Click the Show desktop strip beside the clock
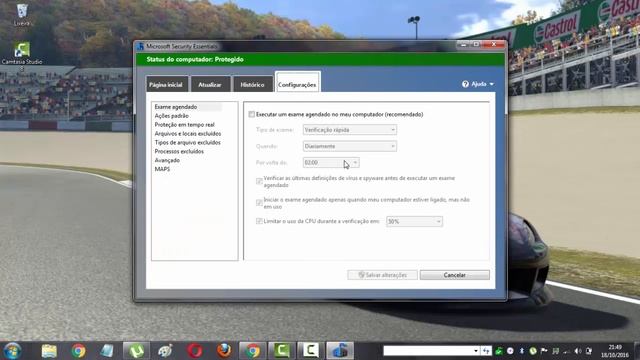The image size is (640, 360). 637,351
